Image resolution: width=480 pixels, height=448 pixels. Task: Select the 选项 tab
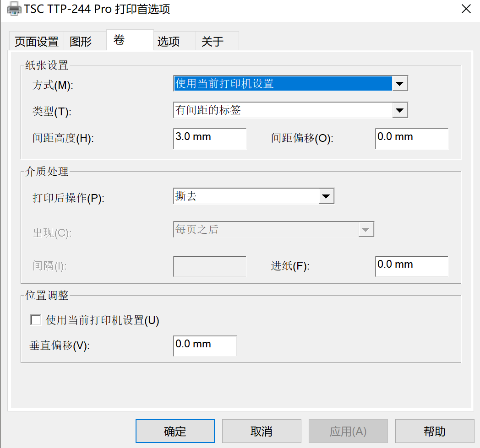[169, 42]
